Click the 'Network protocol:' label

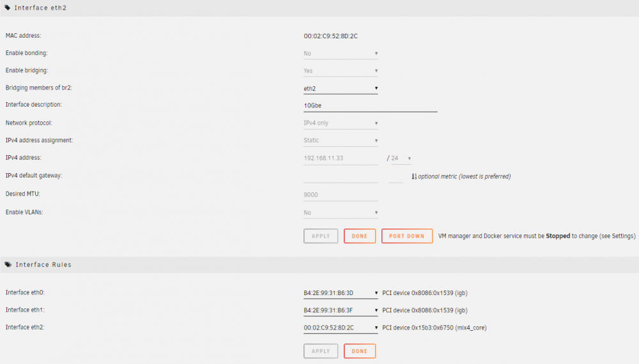29,123
